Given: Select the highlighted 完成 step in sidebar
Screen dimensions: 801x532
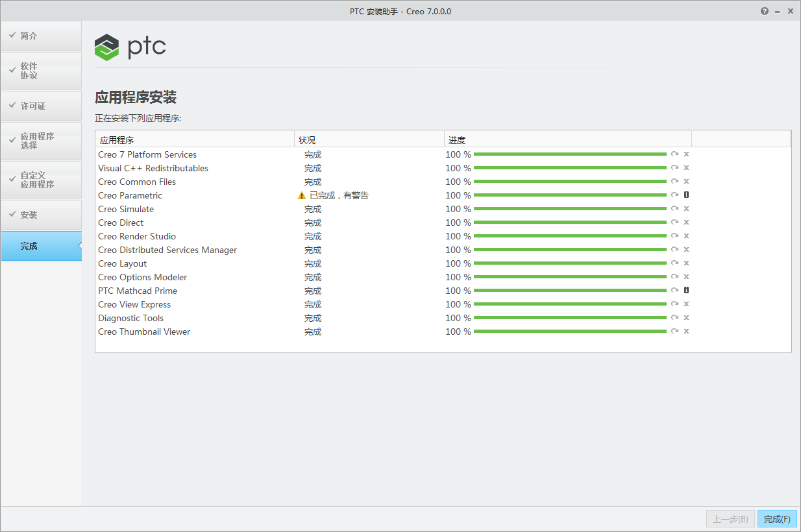Looking at the screenshot, I should coord(41,246).
